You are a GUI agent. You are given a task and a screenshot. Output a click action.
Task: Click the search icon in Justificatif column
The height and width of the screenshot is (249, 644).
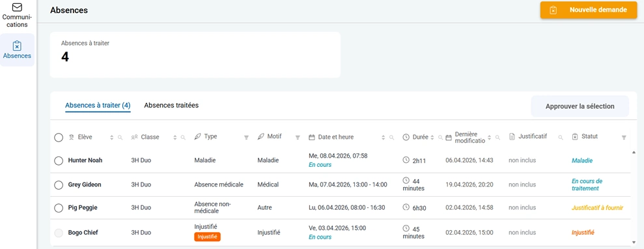point(561,138)
